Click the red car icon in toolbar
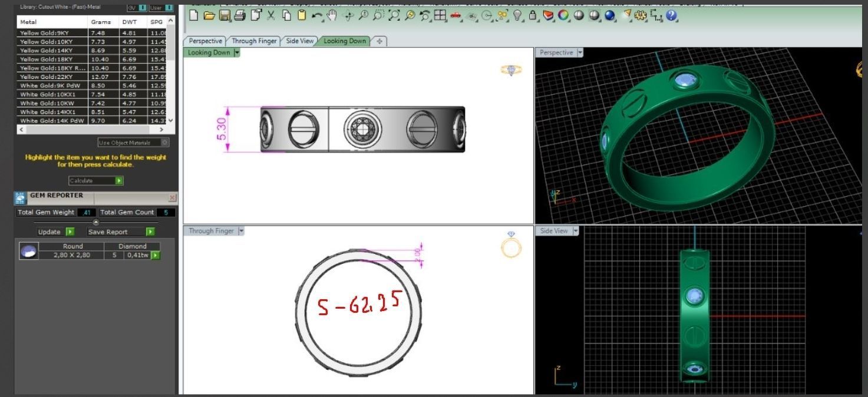This screenshot has height=397, width=868. 456,16
